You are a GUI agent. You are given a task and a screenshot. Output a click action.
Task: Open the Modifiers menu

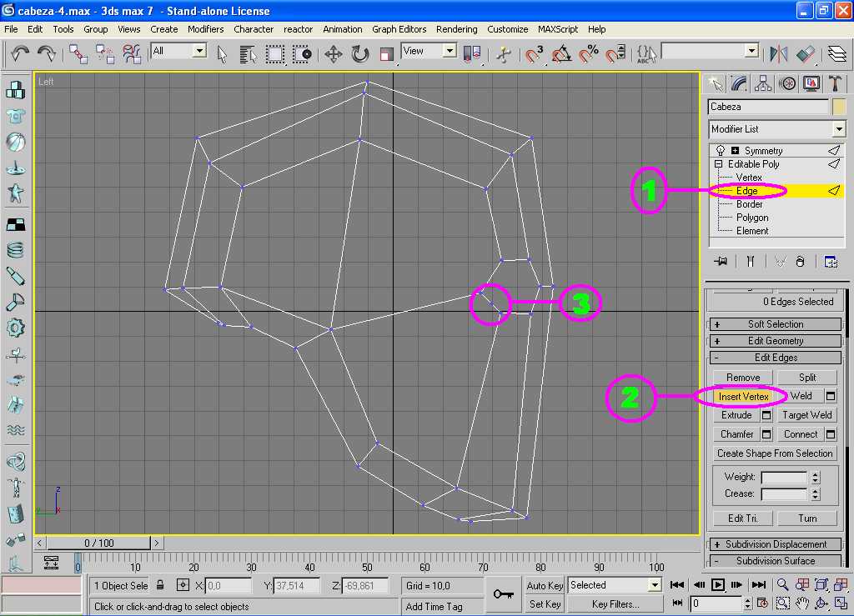click(x=205, y=29)
